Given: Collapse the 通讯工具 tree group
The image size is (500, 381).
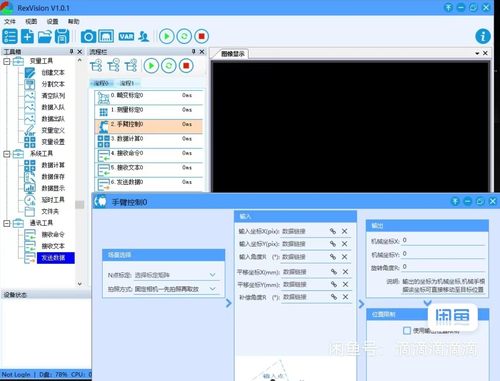Looking at the screenshot, I should [x=7, y=223].
